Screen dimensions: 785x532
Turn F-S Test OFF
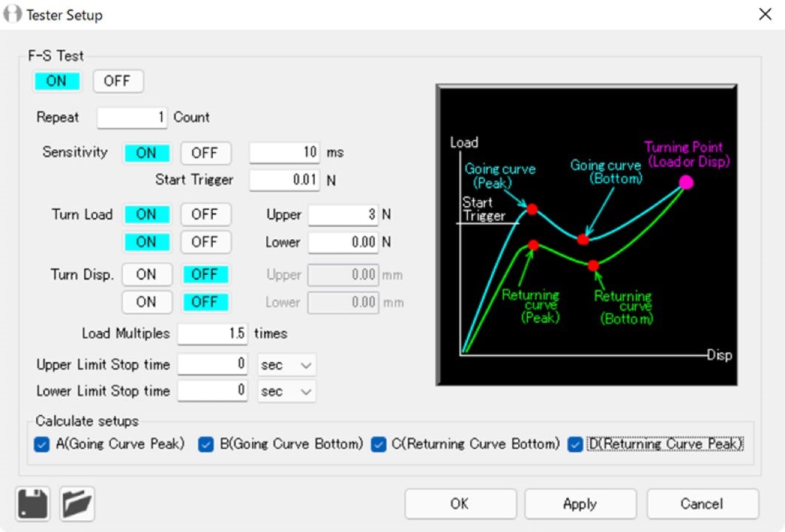pos(118,81)
